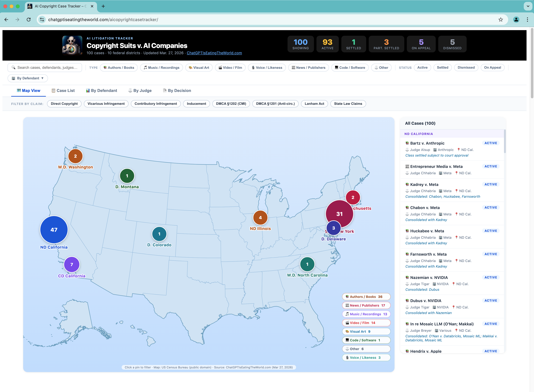
Task: Enable the DMCA §1202 (CMI) claim filter
Action: click(x=231, y=104)
